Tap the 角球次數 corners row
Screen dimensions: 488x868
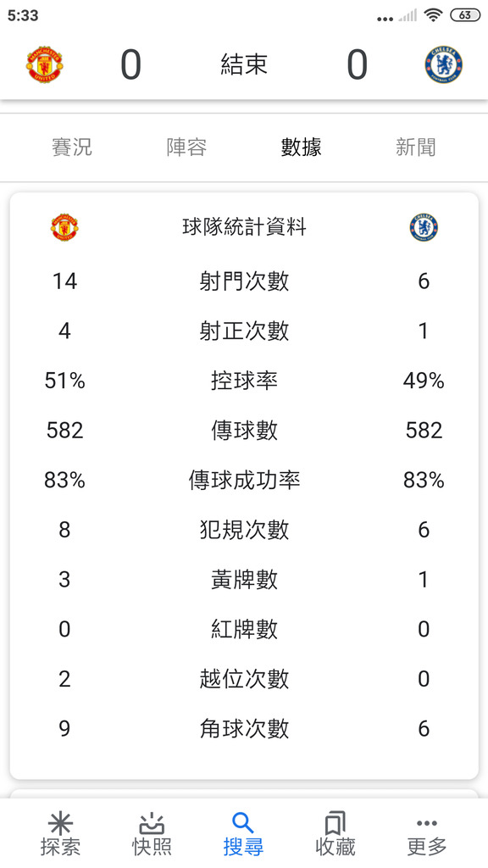(x=244, y=728)
